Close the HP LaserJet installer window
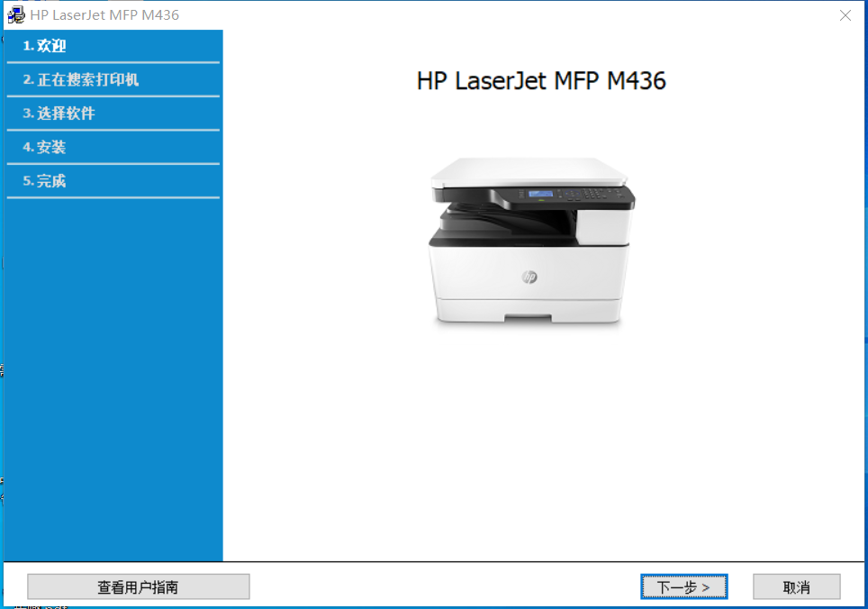Viewport: 868px width, 609px height. 845,15
